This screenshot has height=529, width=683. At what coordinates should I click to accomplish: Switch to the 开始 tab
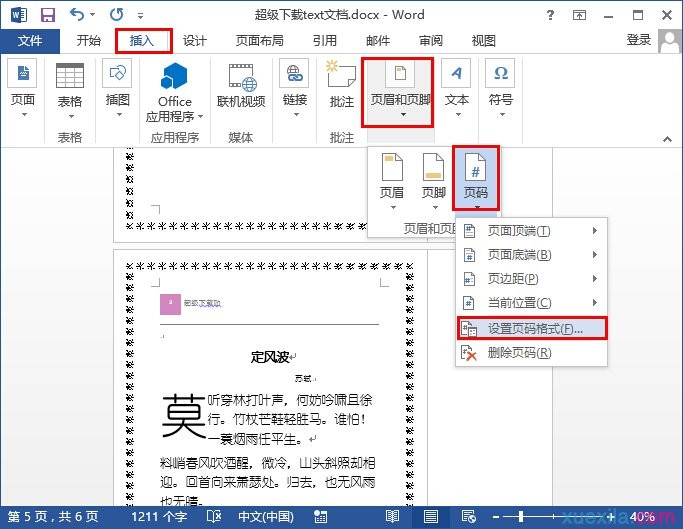click(x=88, y=41)
